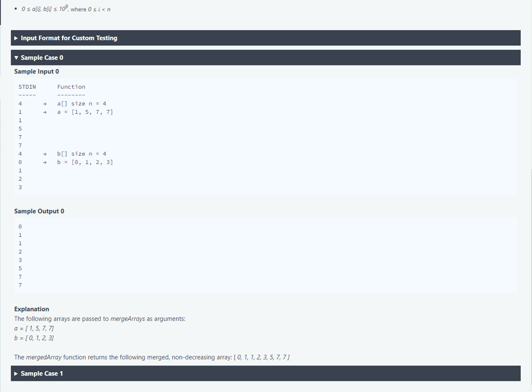Expand the Input Format for Custom Testing section
The width and height of the screenshot is (532, 392).
pyautogui.click(x=69, y=38)
